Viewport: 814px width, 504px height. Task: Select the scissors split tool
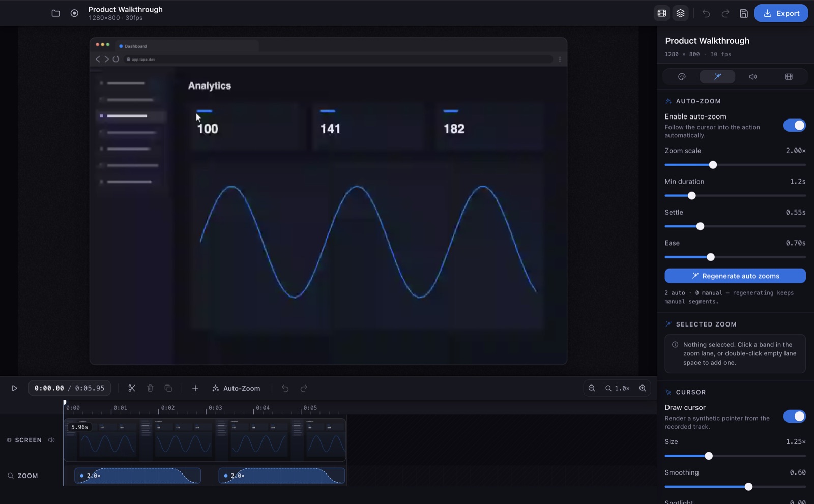pos(132,388)
